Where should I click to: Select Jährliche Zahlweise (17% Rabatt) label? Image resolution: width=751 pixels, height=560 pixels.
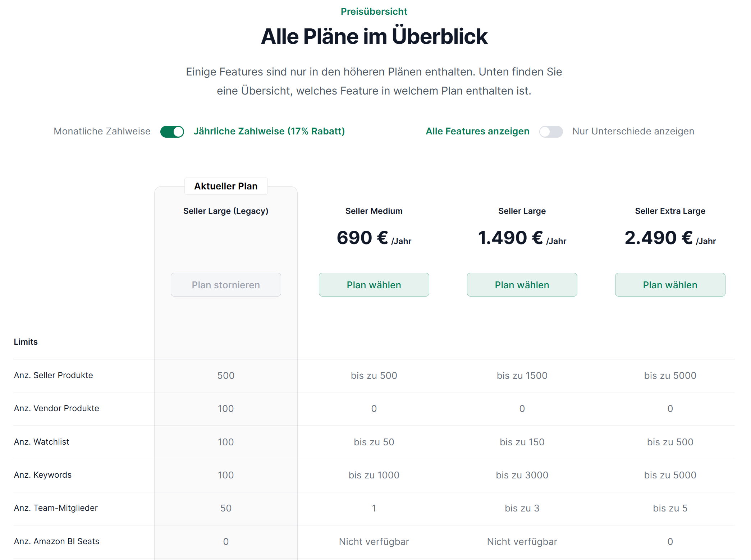click(x=269, y=131)
